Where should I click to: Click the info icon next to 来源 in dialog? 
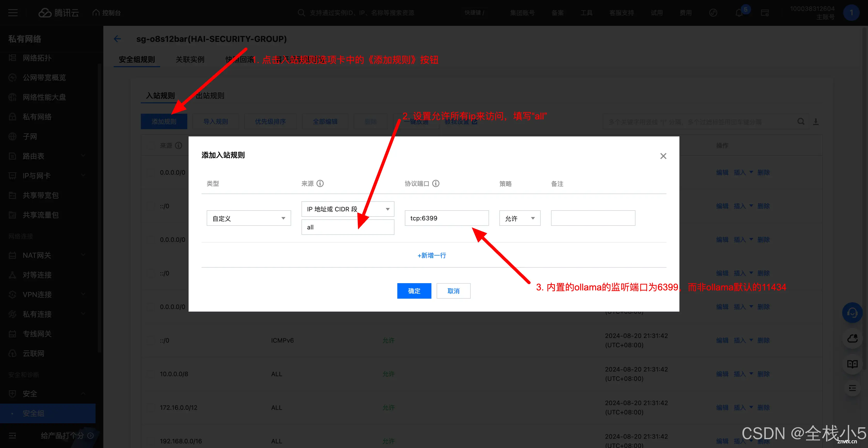click(x=320, y=183)
